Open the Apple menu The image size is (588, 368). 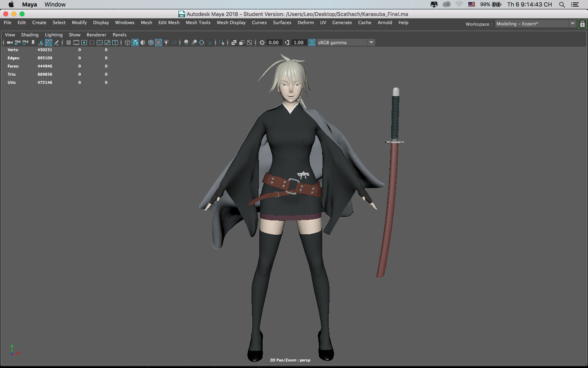click(11, 4)
